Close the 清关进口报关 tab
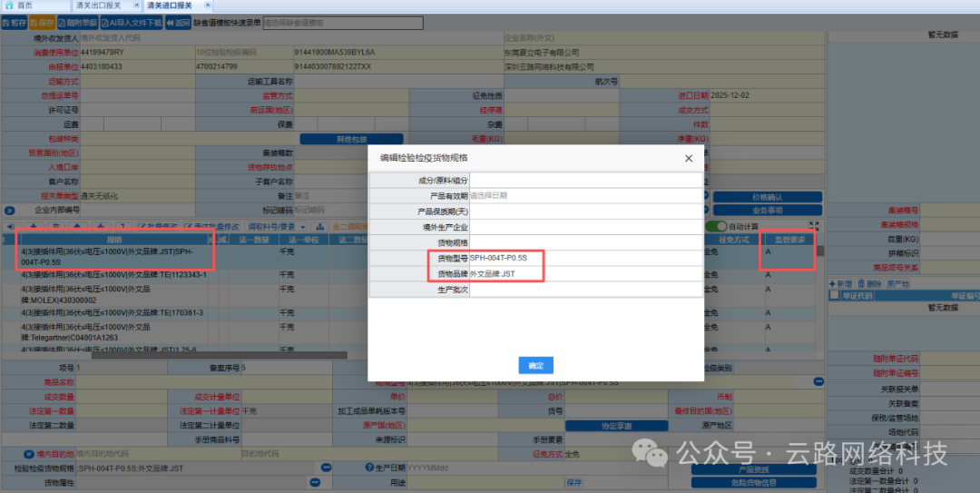This screenshot has width=980, height=493. (x=208, y=5)
